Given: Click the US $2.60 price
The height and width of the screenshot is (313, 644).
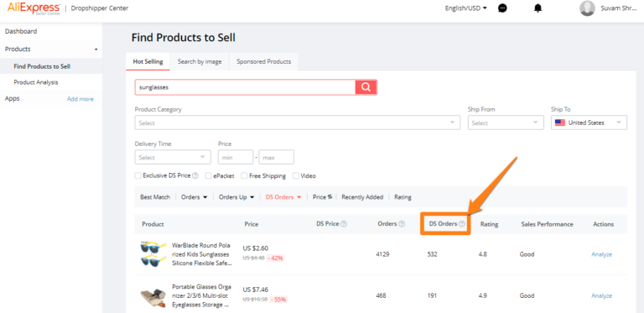Looking at the screenshot, I should coord(256,248).
